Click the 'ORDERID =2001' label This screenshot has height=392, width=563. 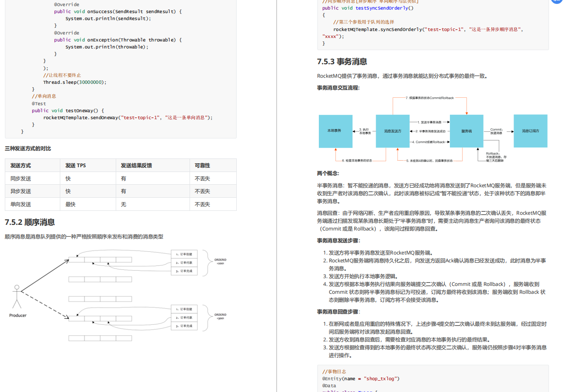coord(220,261)
